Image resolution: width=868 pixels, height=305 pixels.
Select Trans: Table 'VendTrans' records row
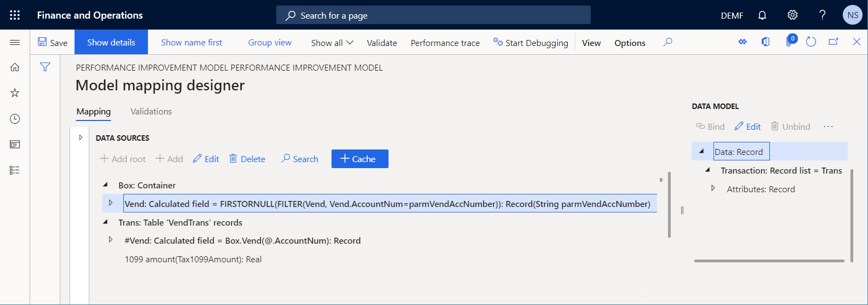[180, 223]
